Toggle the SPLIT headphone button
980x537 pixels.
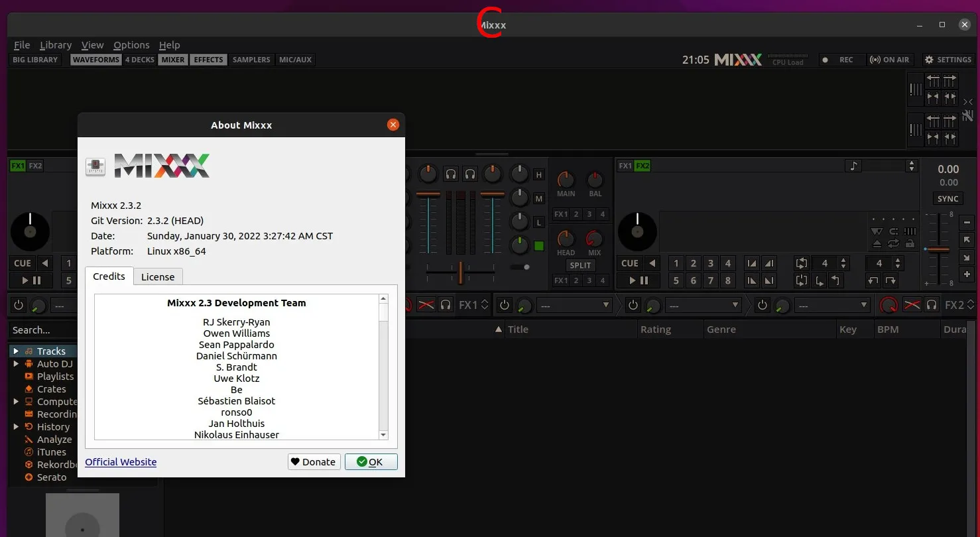click(x=580, y=265)
